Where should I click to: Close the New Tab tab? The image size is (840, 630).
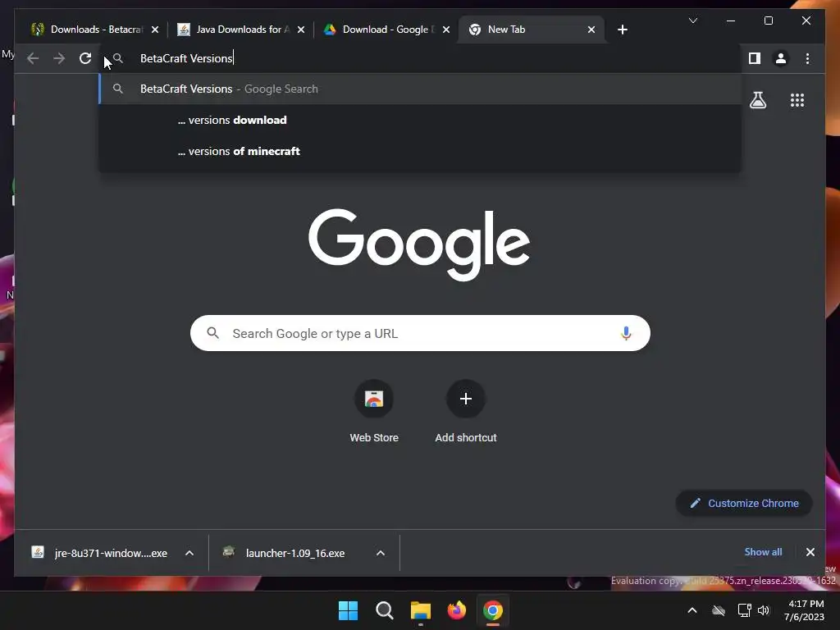pyautogui.click(x=591, y=30)
